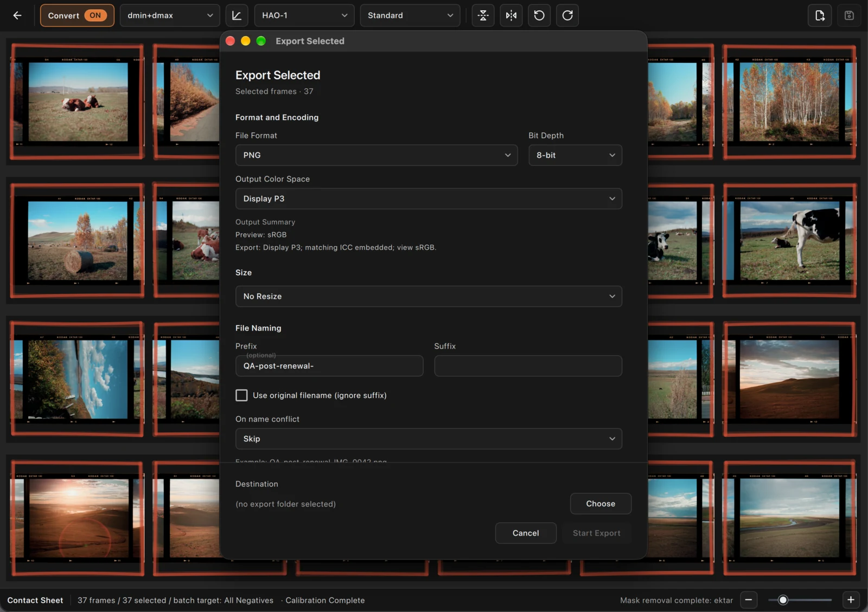Flip frames vertically with toolbar icon
Image resolution: width=868 pixels, height=612 pixels.
tap(483, 15)
